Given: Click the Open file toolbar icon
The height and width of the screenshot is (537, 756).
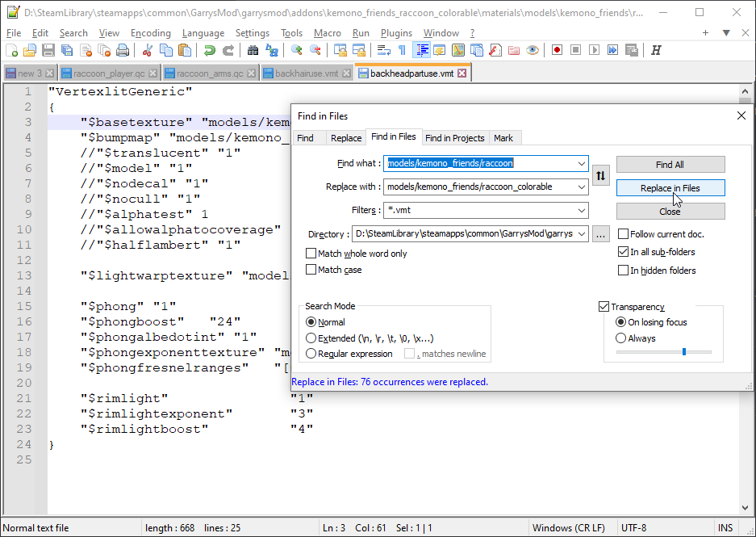Looking at the screenshot, I should pos(30,50).
